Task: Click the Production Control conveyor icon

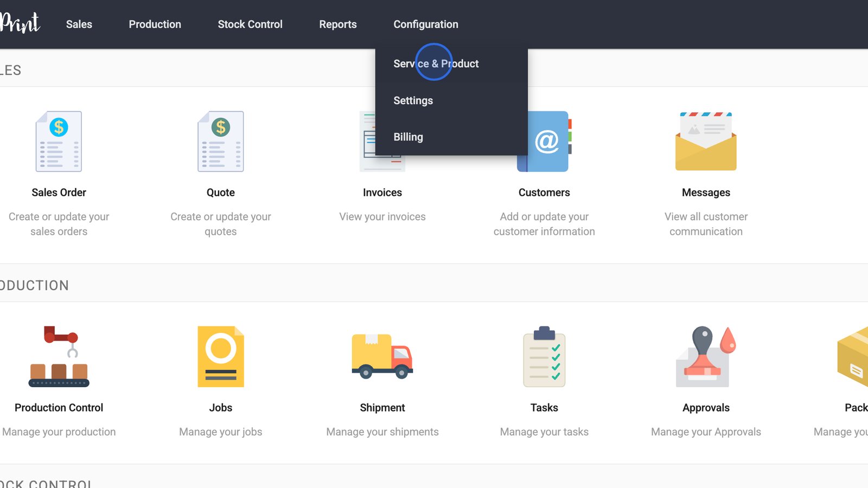Action: coord(59,356)
